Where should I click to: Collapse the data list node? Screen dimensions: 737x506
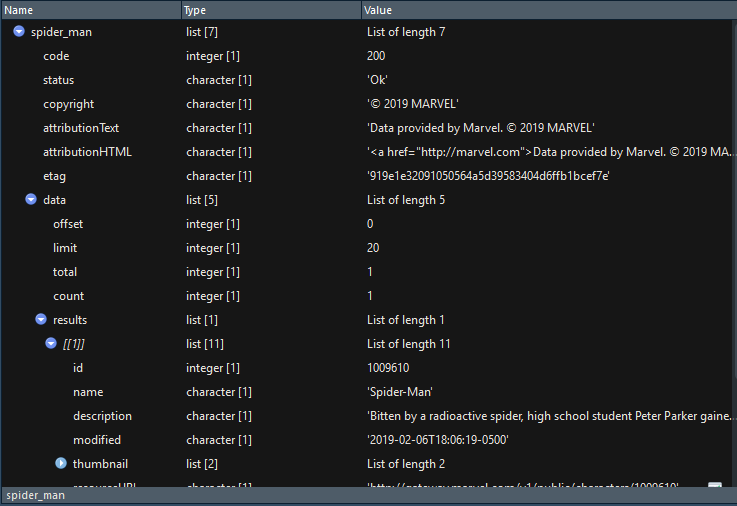(31, 199)
